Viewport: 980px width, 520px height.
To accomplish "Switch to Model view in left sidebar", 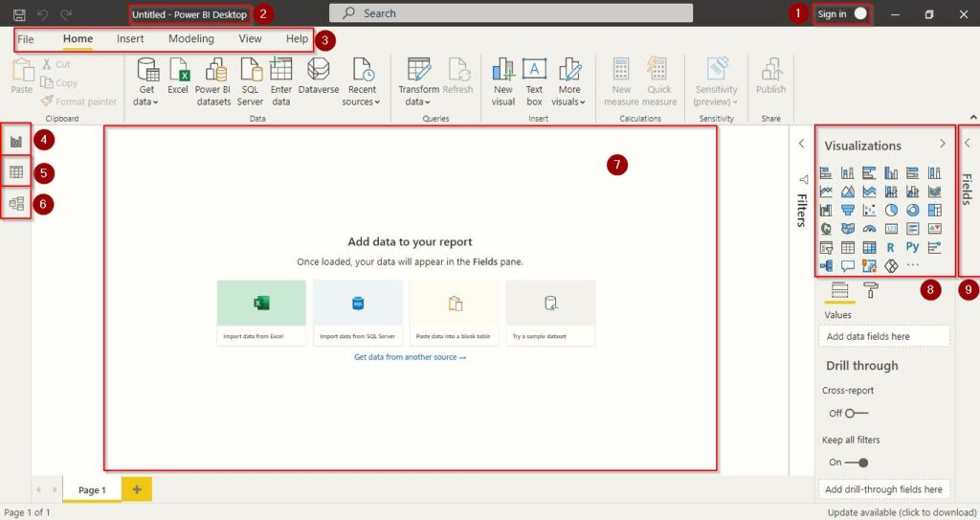I will [16, 203].
